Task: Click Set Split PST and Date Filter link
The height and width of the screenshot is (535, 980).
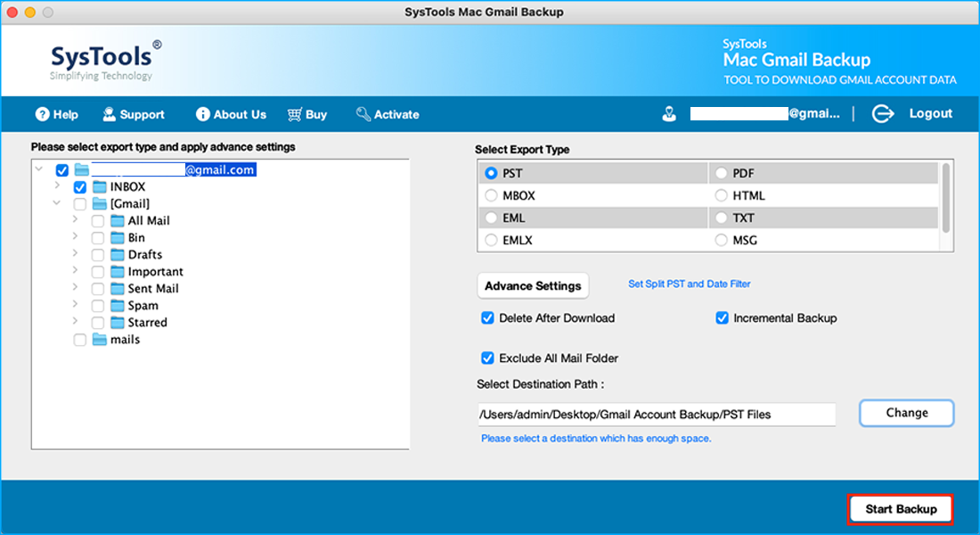Action: click(690, 284)
